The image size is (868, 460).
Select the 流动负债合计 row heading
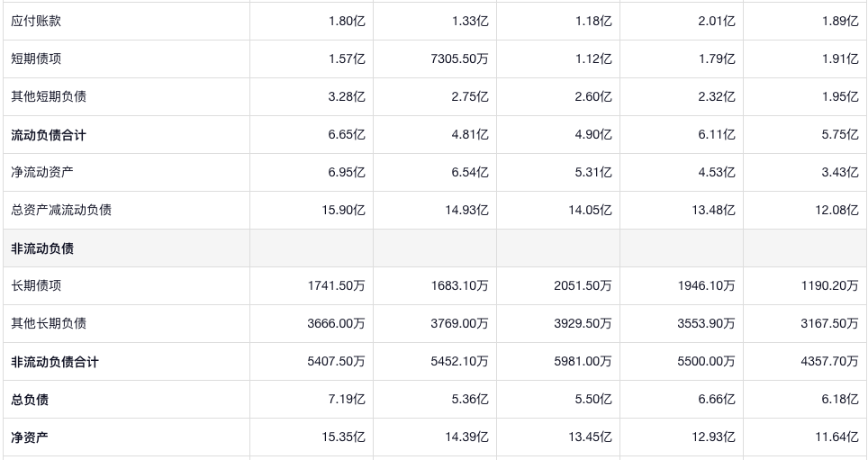coord(49,135)
